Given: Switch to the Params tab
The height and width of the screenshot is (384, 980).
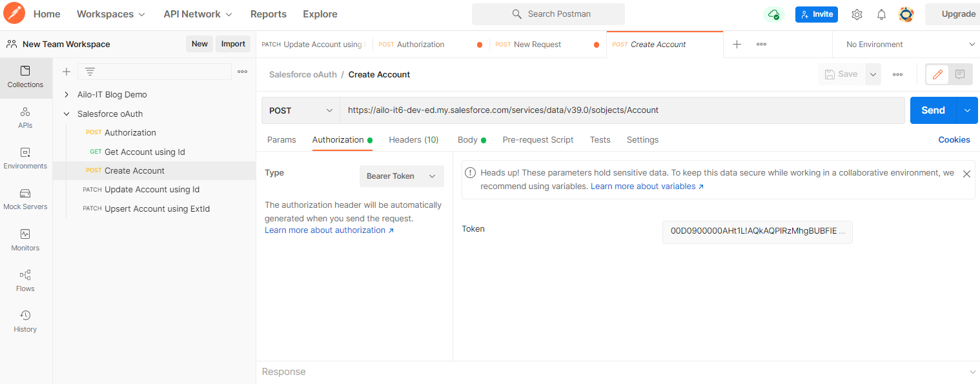Looking at the screenshot, I should coord(281,140).
